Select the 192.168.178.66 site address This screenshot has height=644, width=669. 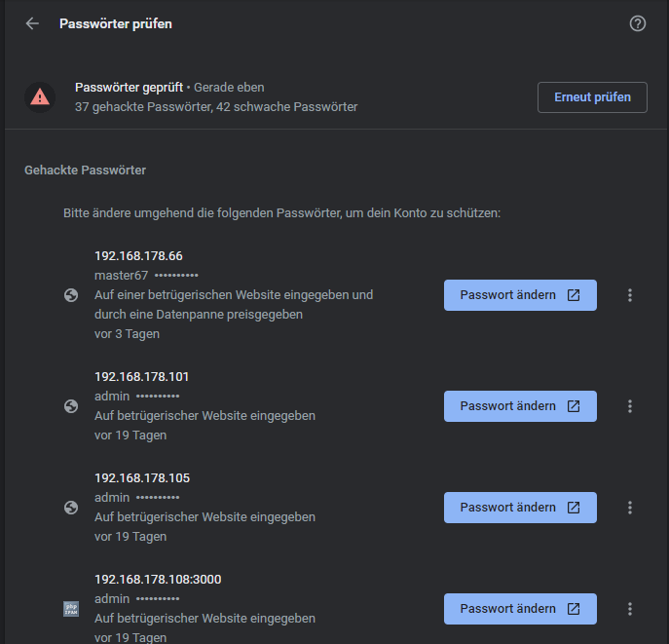click(x=138, y=255)
